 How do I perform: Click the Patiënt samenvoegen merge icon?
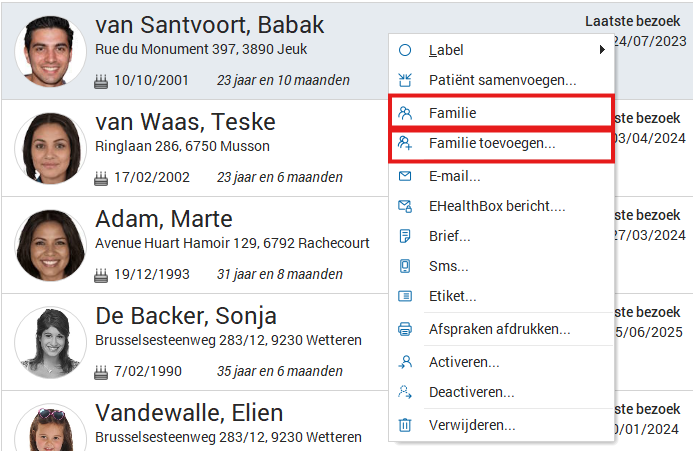click(x=405, y=80)
